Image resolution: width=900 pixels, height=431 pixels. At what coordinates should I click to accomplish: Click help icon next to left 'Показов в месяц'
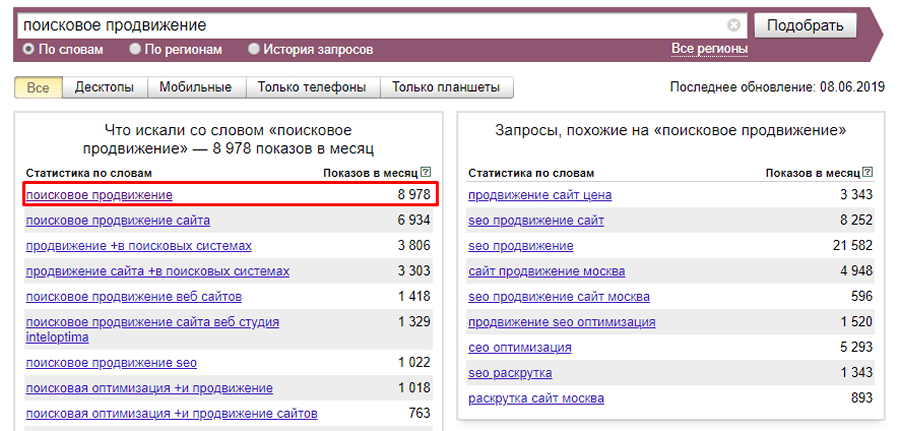click(x=426, y=172)
